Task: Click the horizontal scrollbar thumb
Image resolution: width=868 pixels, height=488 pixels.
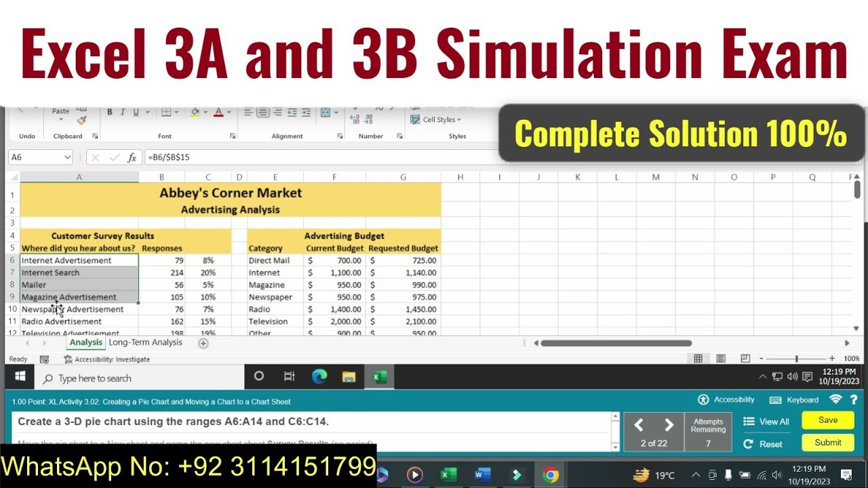Action: [x=616, y=343]
